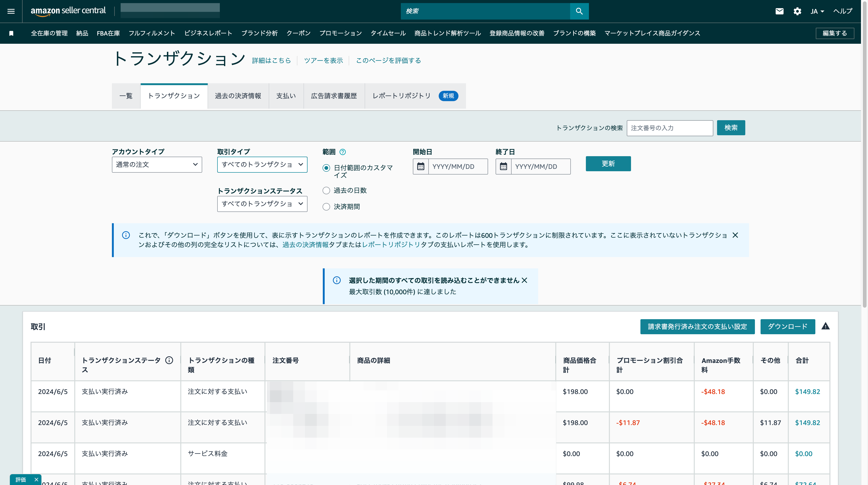The height and width of the screenshot is (485, 868).
Task: Click the top 検索 search field
Action: (x=485, y=11)
